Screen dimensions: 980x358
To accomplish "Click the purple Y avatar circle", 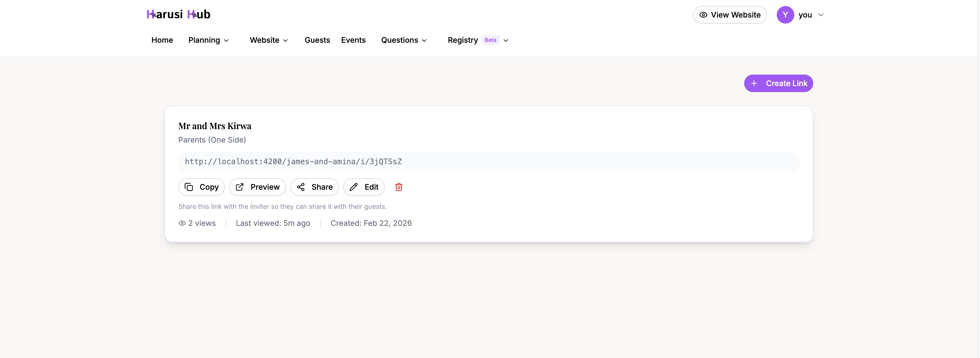I will coord(786,15).
